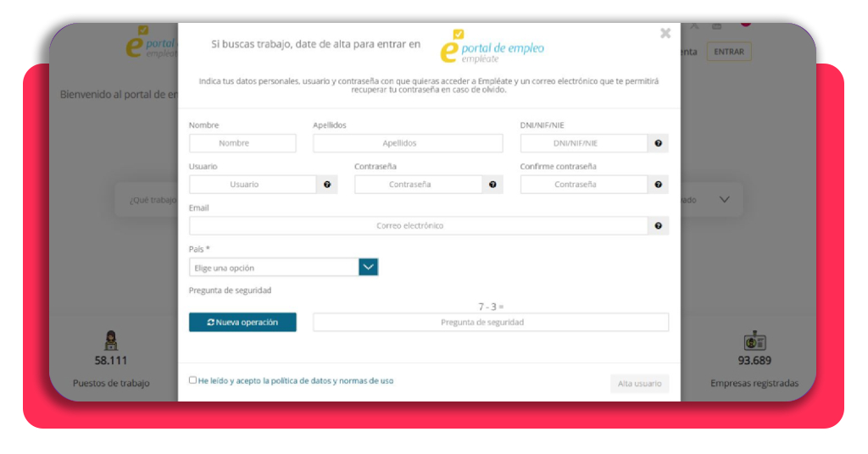Expand the chevron on the background search bar
Viewport: 868px width, 454px height.
click(724, 200)
